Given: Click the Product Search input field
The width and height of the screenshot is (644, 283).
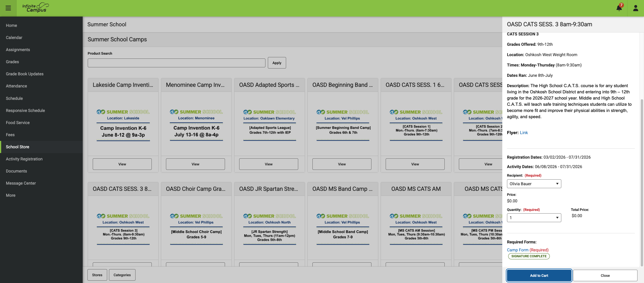Looking at the screenshot, I should click(177, 63).
